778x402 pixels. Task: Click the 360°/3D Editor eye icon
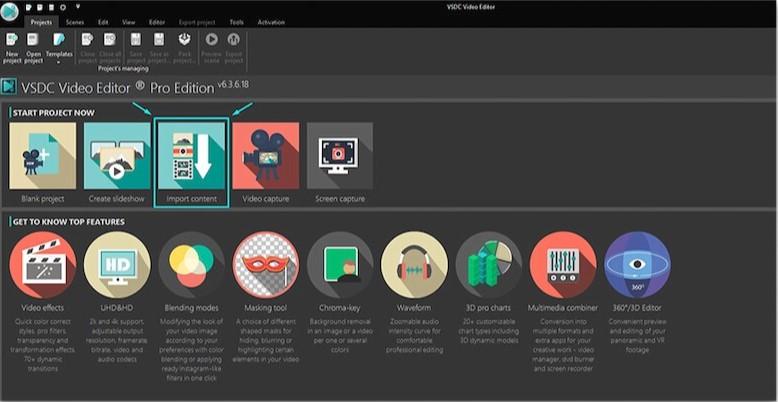point(638,265)
